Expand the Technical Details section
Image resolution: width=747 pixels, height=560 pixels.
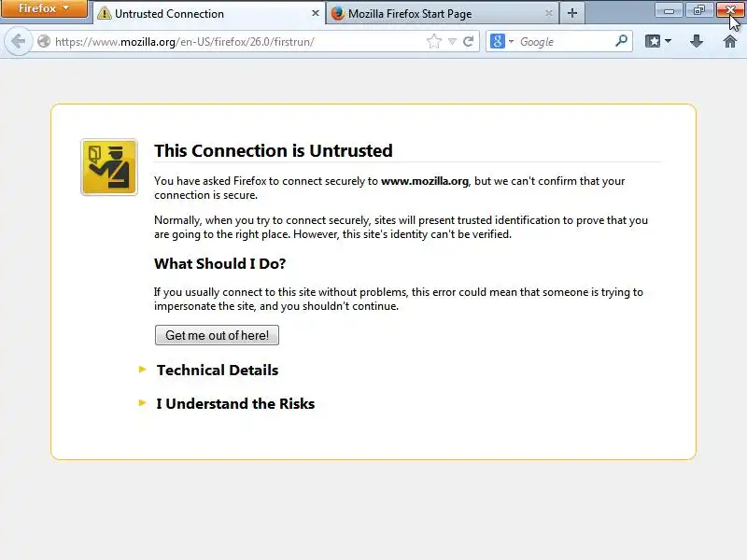point(218,370)
